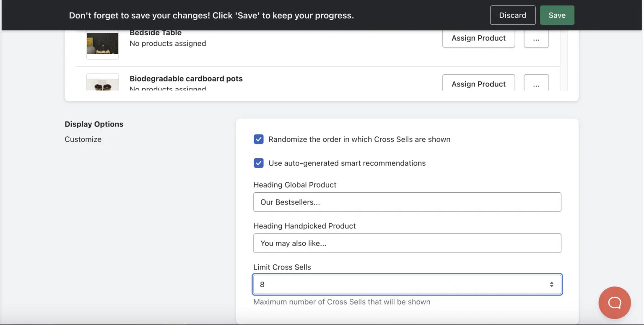The height and width of the screenshot is (325, 644).
Task: Focus the Heading Handpicked Product field
Action: coord(407,243)
